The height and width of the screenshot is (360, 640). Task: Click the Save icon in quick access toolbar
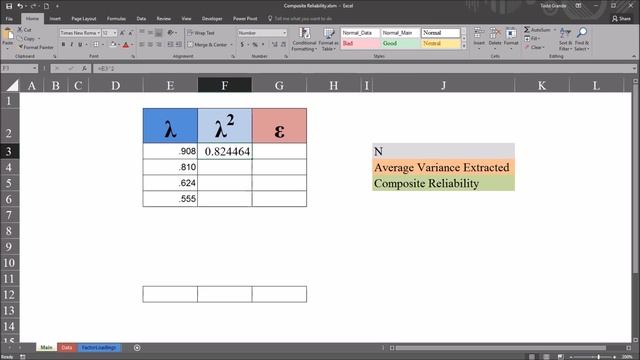[9, 6]
